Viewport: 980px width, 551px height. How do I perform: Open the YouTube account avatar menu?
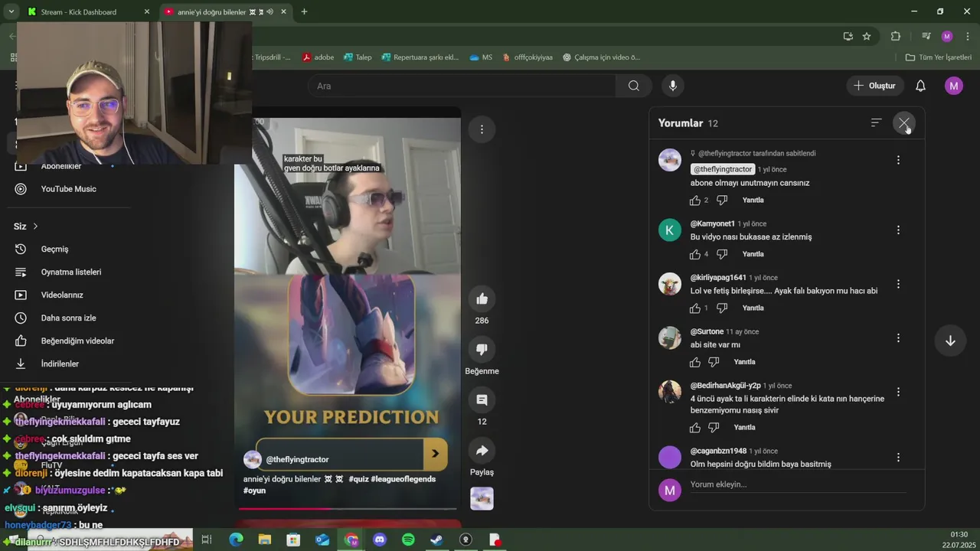[954, 86]
